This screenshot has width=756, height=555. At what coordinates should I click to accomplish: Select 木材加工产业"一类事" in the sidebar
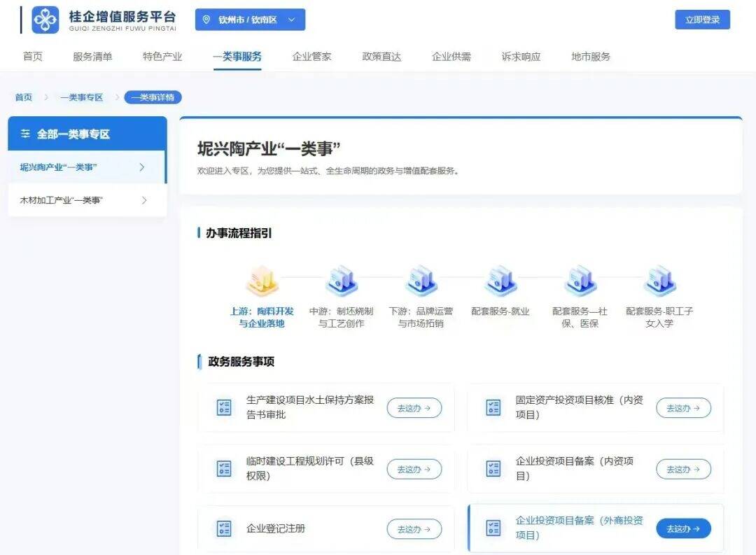[87, 200]
